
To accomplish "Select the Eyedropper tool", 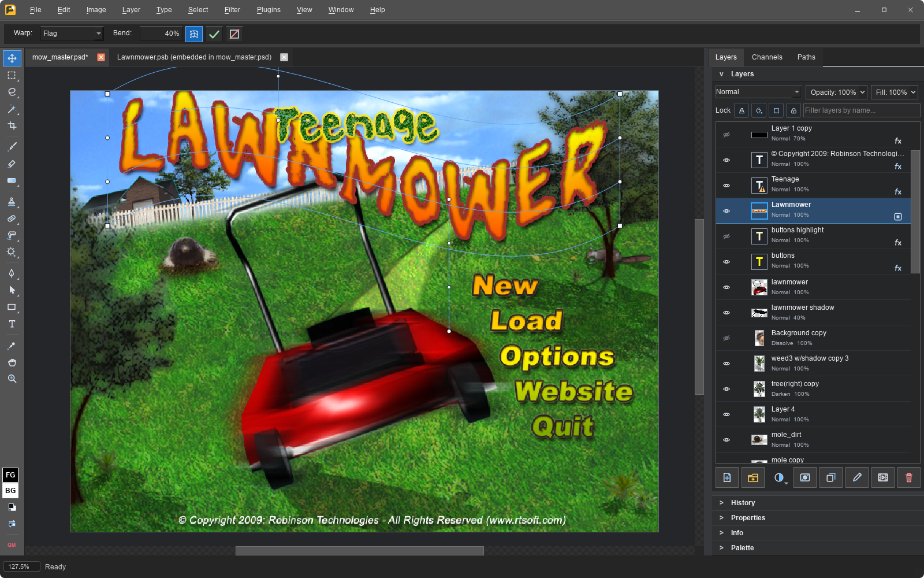I will [12, 346].
